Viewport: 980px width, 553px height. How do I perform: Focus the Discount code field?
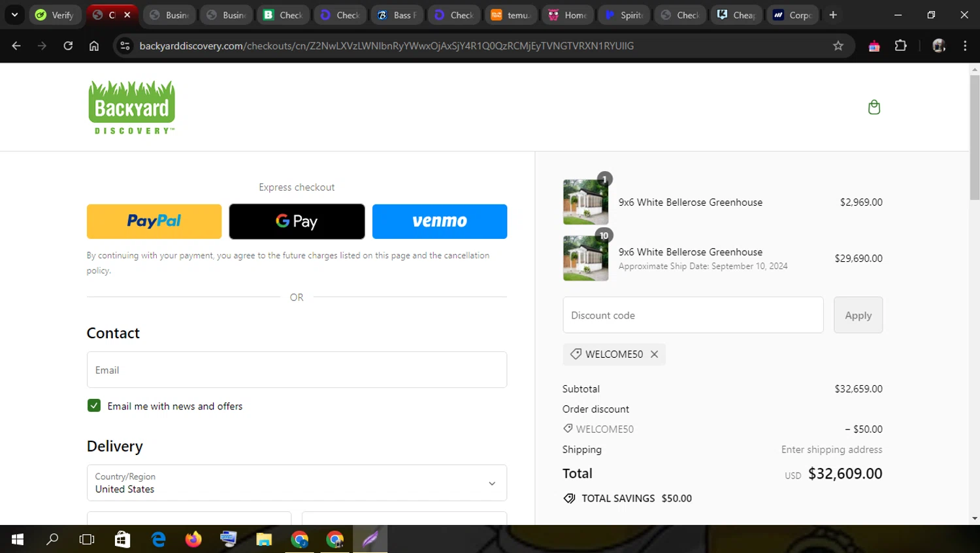click(693, 315)
